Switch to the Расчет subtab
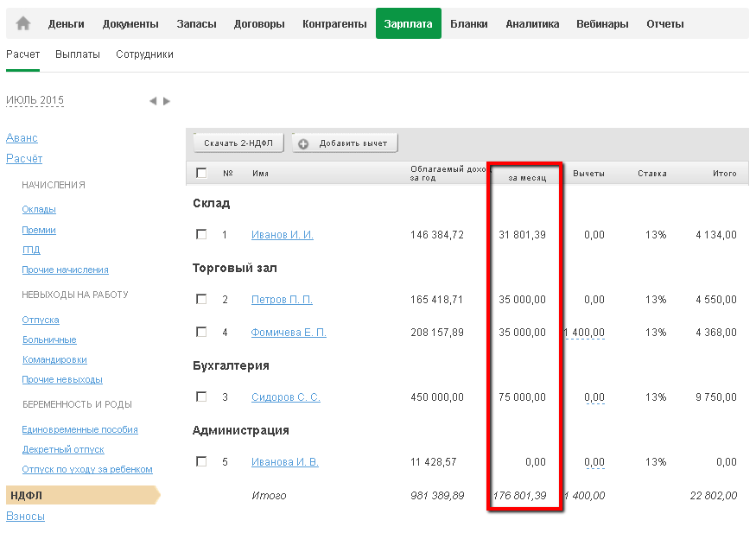This screenshot has height=533, width=756. (x=22, y=54)
